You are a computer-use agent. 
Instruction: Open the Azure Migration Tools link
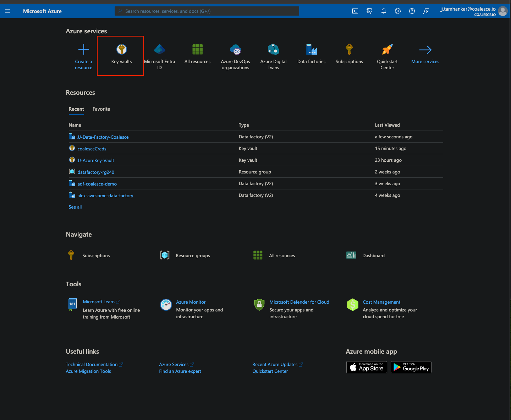[x=88, y=371]
